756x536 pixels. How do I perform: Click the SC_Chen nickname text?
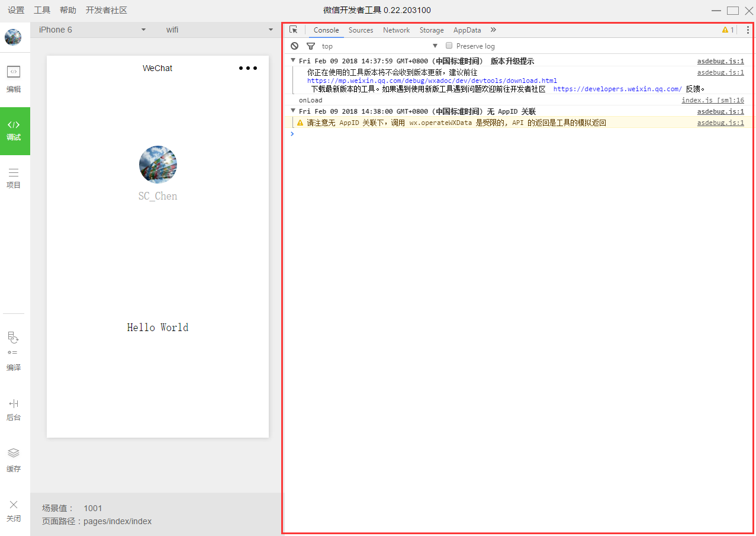(158, 196)
